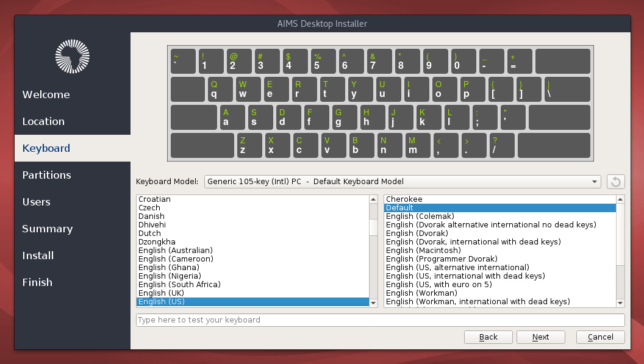Select English (South Africa) layout
The width and height of the screenshot is (644, 364).
[253, 284]
